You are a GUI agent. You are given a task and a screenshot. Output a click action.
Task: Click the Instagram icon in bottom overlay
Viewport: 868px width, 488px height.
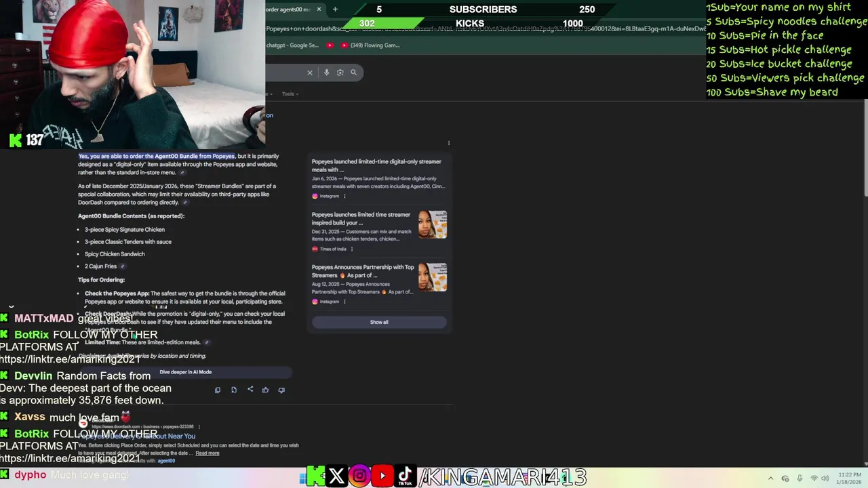pos(359,476)
